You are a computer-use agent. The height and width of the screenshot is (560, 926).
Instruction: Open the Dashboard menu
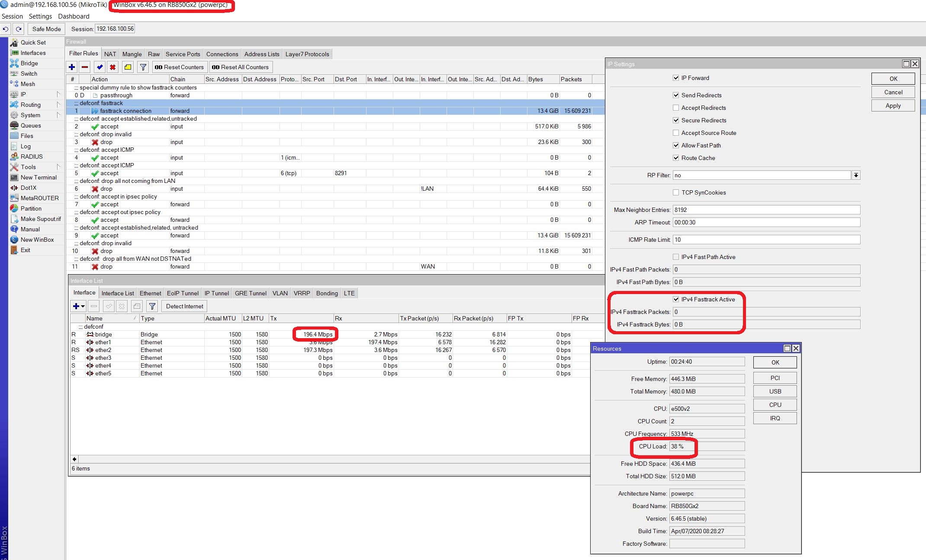point(74,16)
